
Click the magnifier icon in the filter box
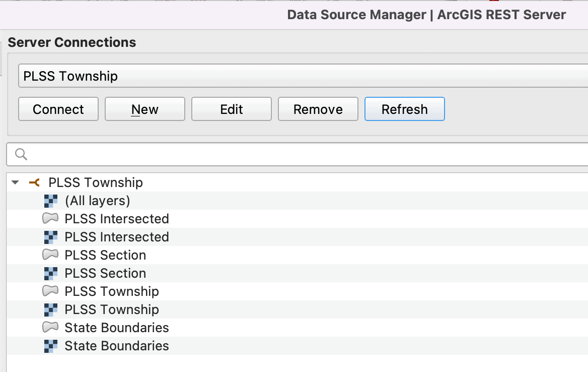point(21,154)
